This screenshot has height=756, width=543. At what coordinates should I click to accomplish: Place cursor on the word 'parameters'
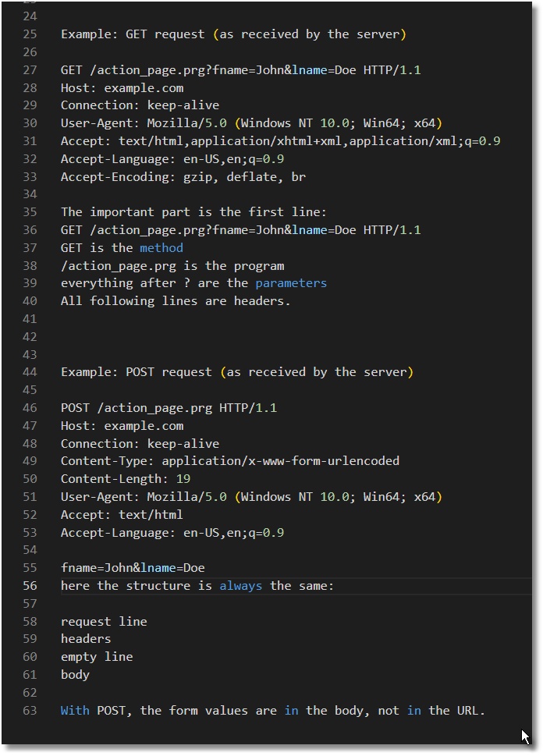[291, 283]
